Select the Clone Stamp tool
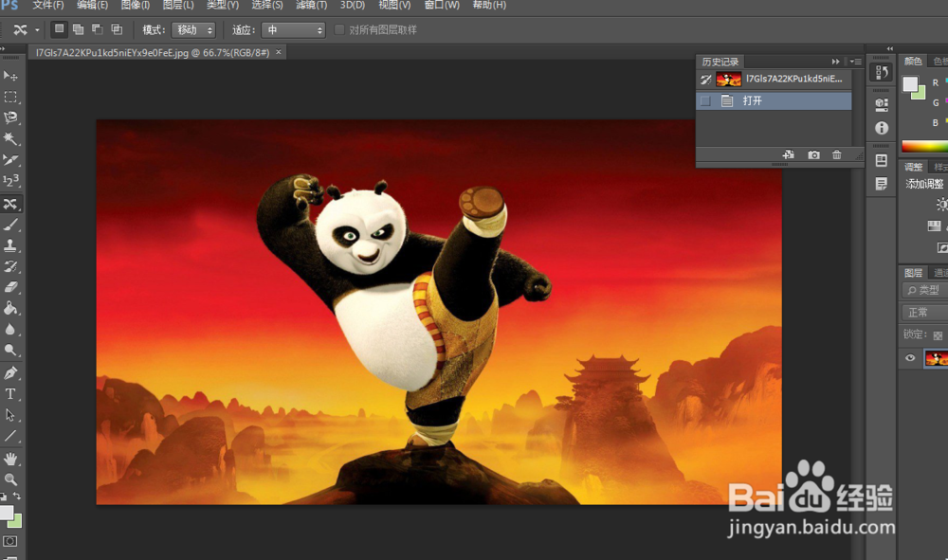The image size is (948, 560). coord(10,245)
